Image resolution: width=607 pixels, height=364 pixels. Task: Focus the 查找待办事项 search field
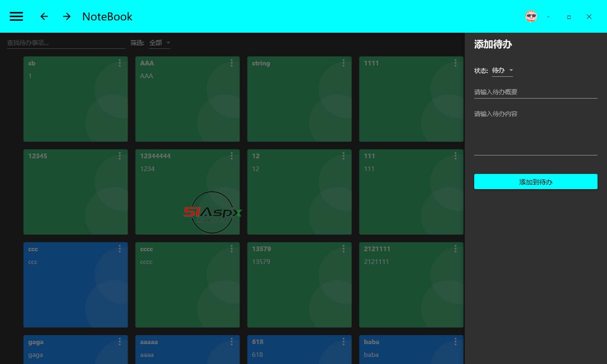tap(66, 43)
